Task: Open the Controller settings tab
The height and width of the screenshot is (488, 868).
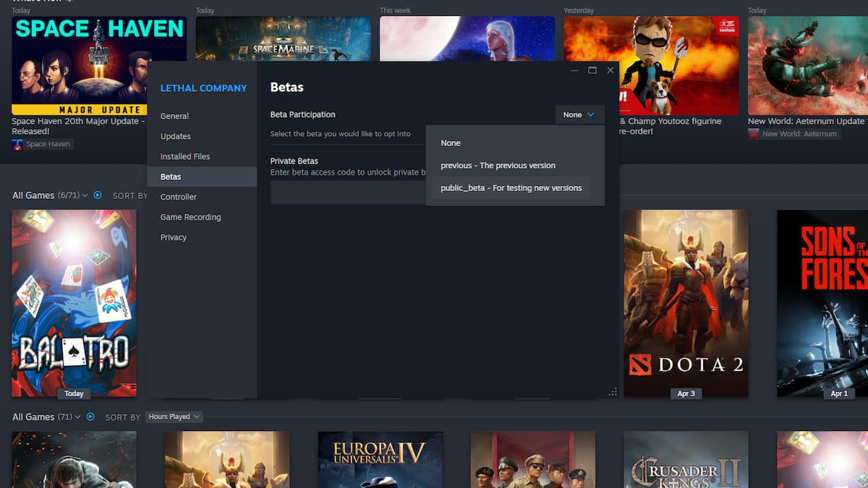Action: tap(179, 197)
